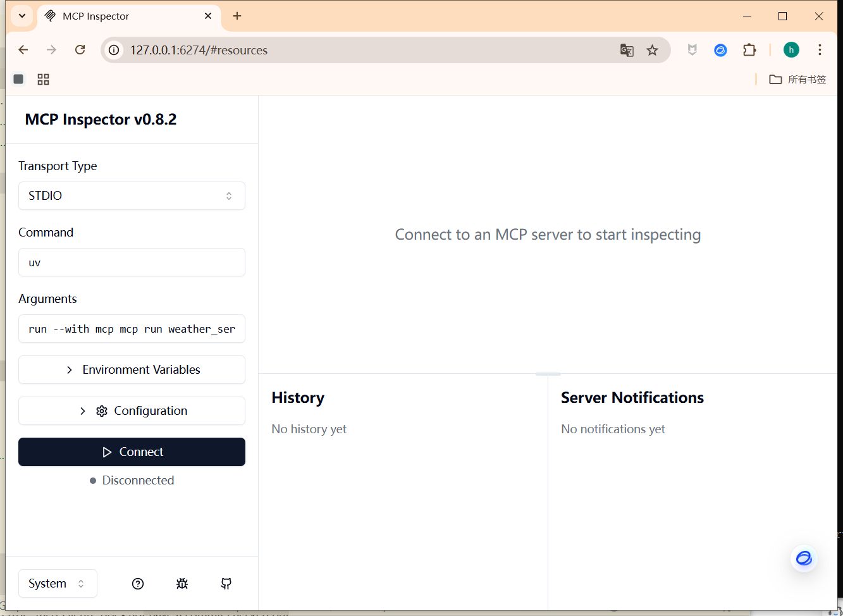The width and height of the screenshot is (843, 616).
Task: Click the floating blue assistant icon
Action: (x=804, y=558)
